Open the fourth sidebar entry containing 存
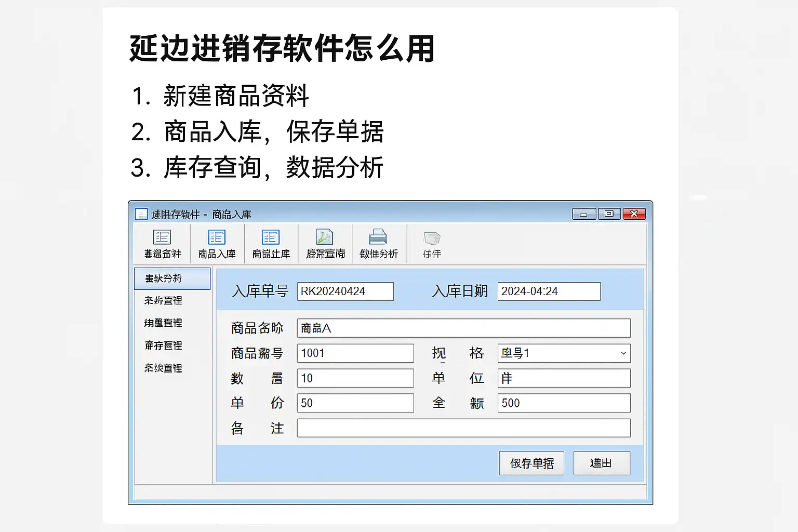Viewport: 798px width, 532px height. coord(163,345)
